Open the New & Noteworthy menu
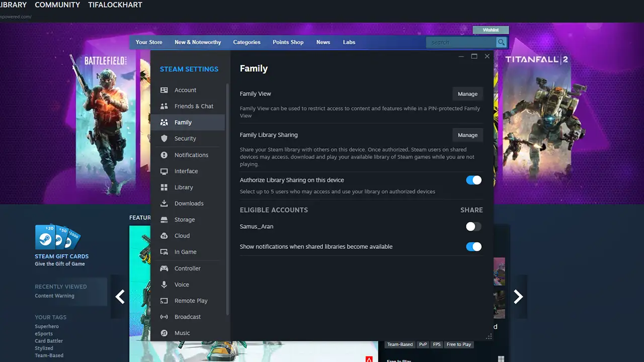 (198, 42)
